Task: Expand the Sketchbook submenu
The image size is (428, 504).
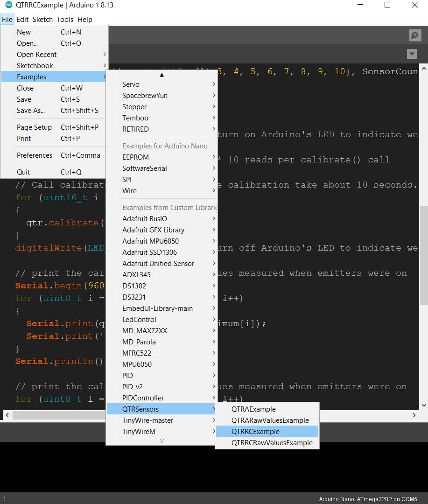Action: [54, 66]
